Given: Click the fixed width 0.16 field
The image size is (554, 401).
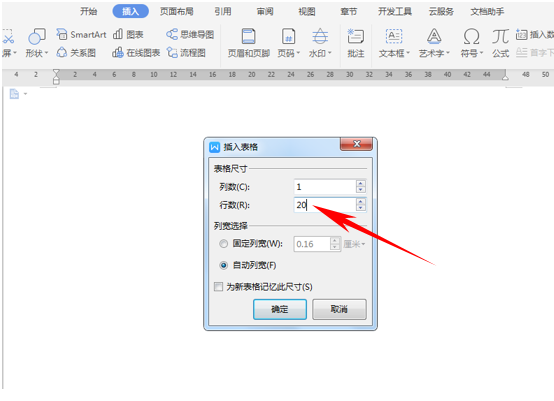Looking at the screenshot, I should [312, 244].
